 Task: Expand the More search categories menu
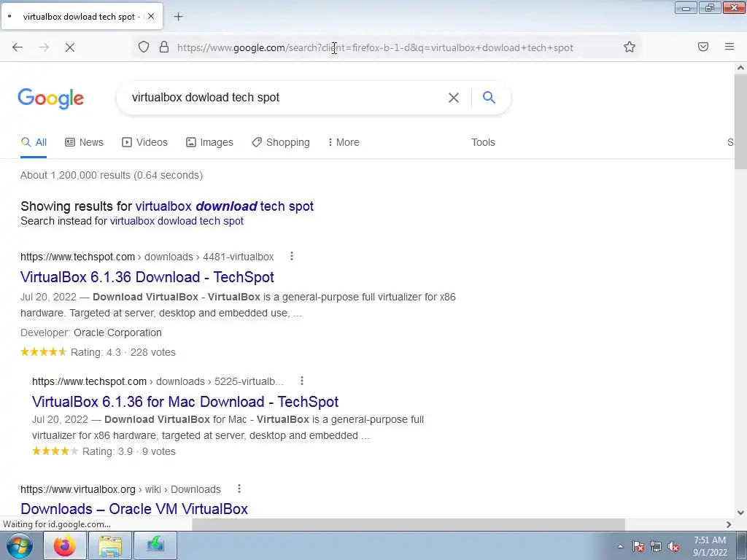click(344, 142)
